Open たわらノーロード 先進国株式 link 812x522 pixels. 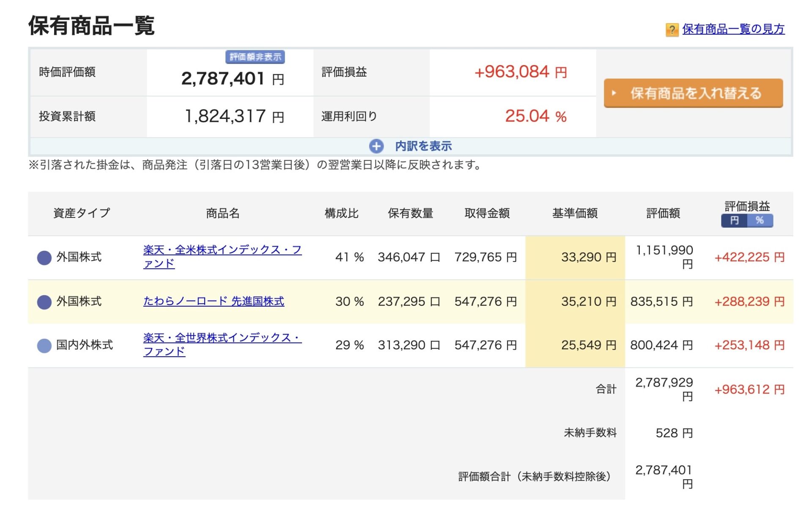[214, 301]
